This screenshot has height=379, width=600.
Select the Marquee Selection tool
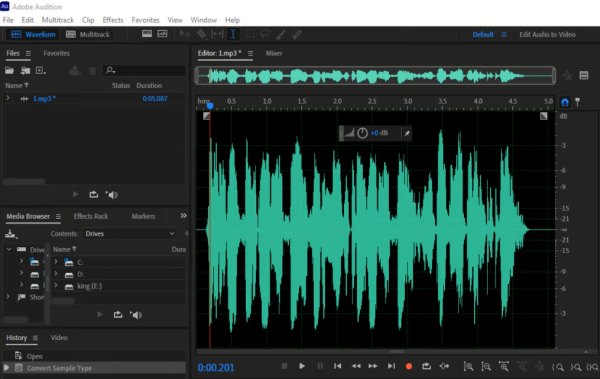[249, 34]
